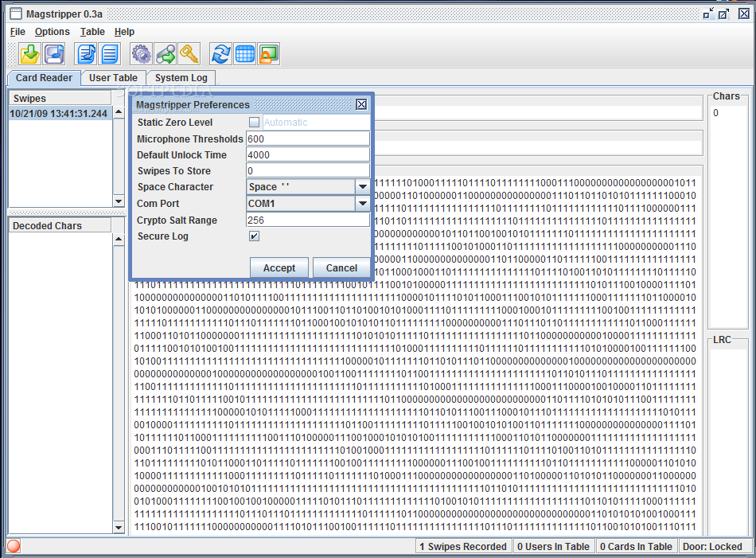The width and height of the screenshot is (756, 558).
Task: Click the screen with orange padlock icon
Action: [268, 53]
